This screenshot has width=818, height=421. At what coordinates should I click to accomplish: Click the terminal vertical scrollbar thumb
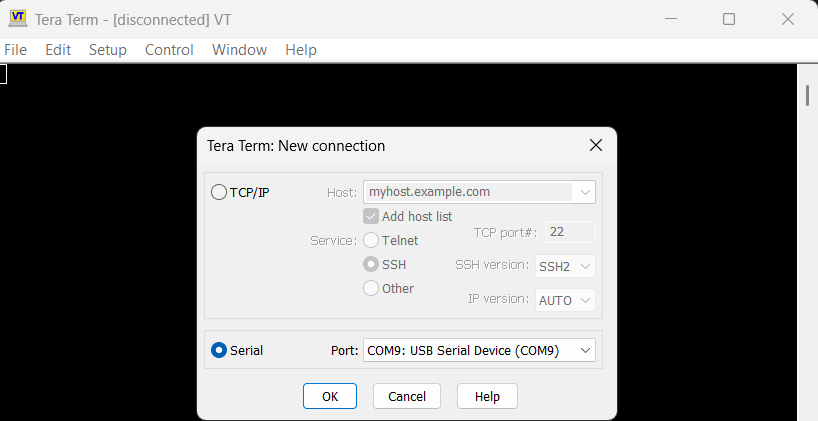[808, 95]
